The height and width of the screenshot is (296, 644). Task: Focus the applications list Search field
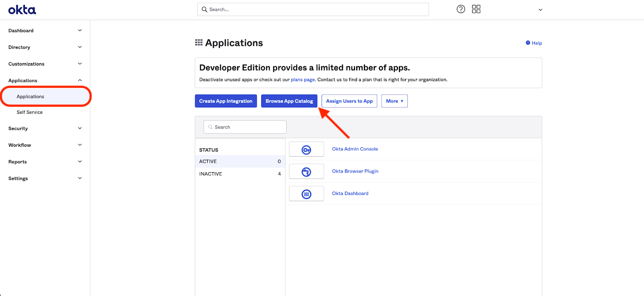point(245,127)
